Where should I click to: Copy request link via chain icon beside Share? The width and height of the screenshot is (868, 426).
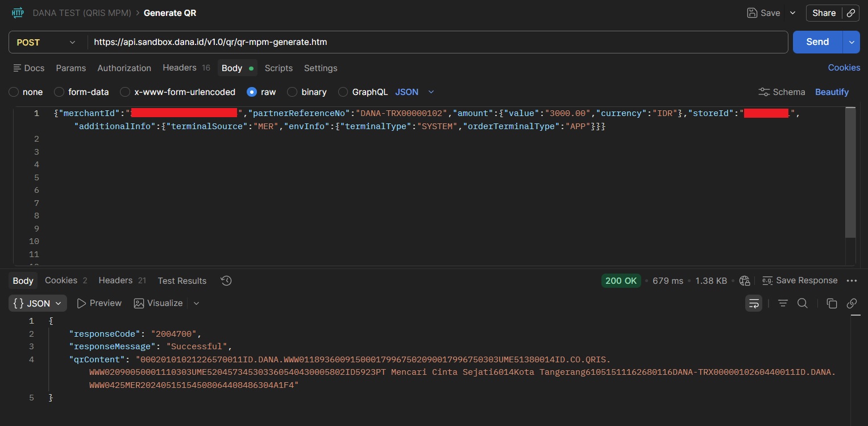(850, 13)
